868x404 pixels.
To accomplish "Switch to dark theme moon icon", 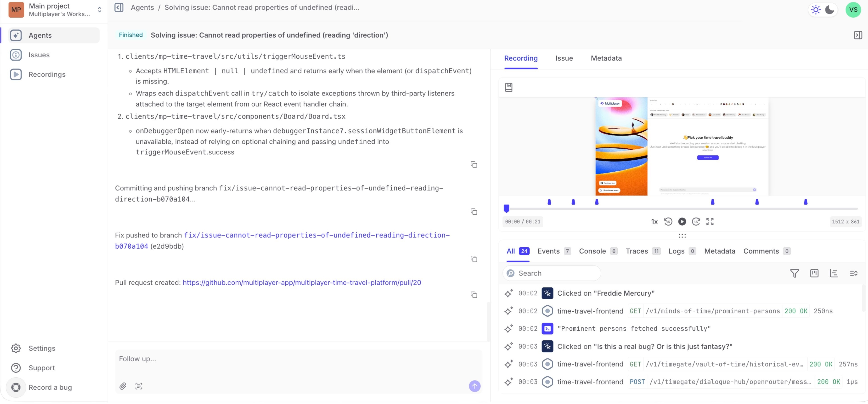I will (x=829, y=10).
